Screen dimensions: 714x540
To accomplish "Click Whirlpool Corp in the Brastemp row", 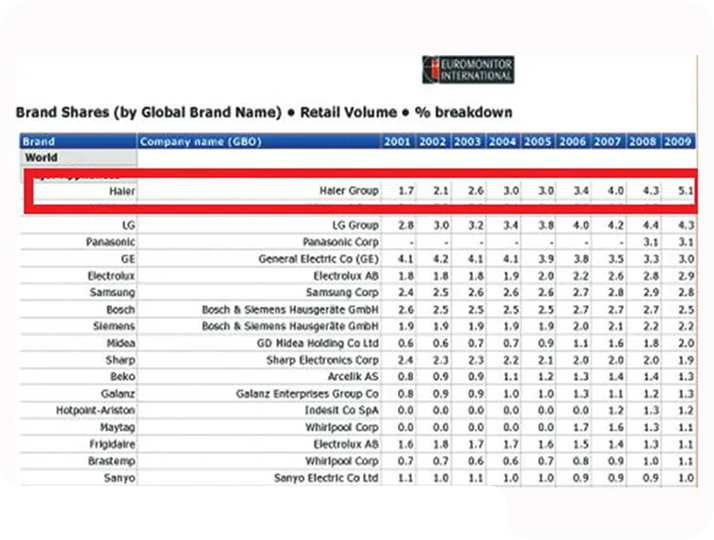I will click(342, 461).
